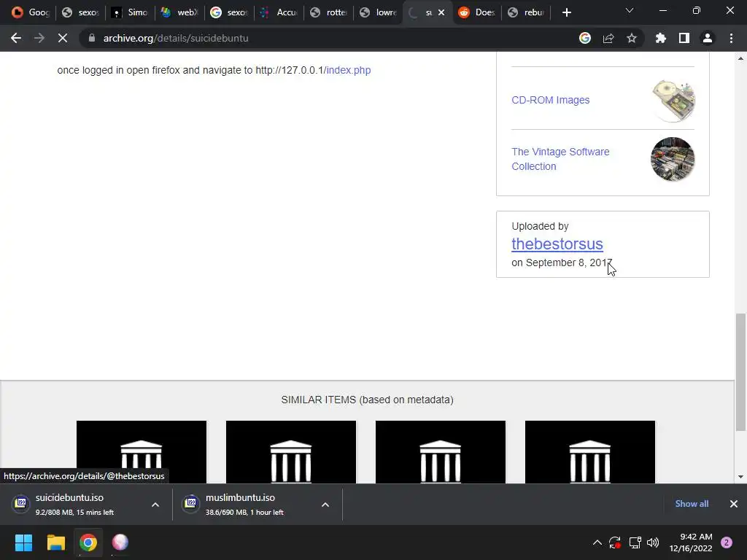Click the Chrome taskbar icon
The height and width of the screenshot is (560, 747).
tap(88, 542)
